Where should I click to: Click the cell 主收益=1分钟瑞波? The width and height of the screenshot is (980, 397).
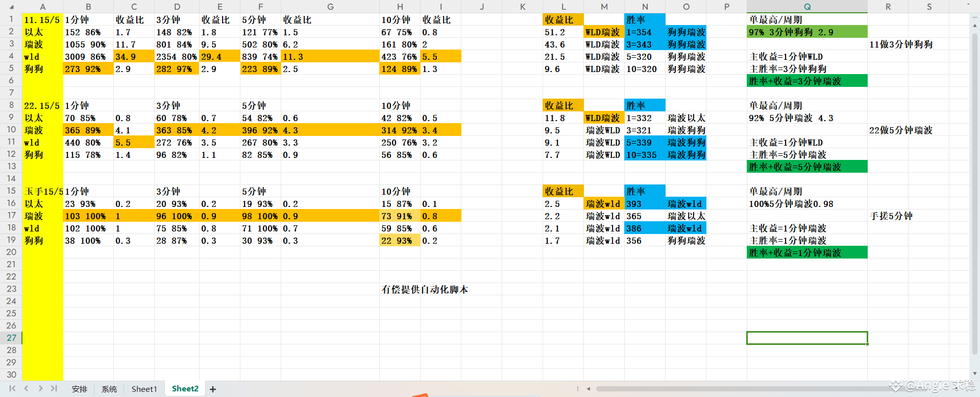click(x=807, y=228)
